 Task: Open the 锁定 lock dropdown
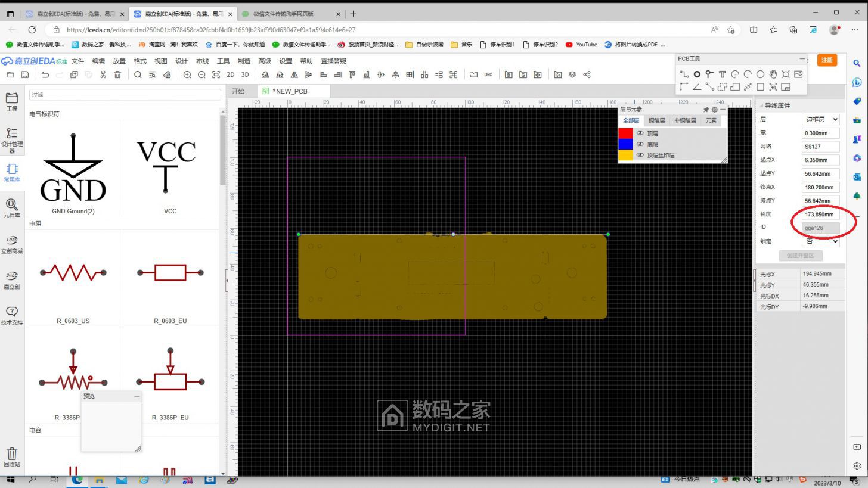click(821, 241)
